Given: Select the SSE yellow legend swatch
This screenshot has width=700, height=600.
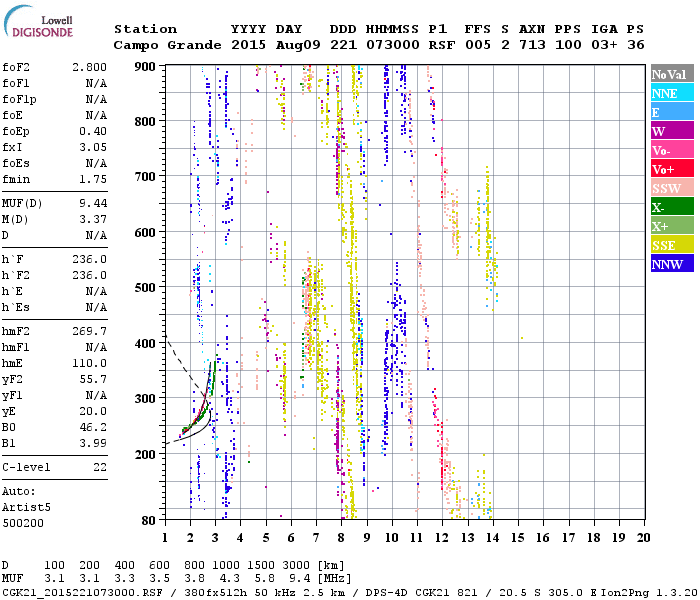Looking at the screenshot, I should (672, 245).
